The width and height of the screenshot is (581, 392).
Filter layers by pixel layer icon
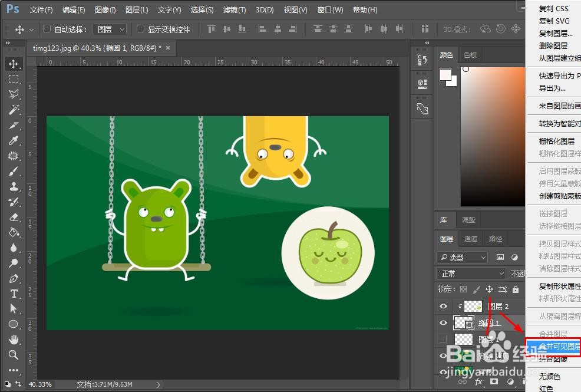click(x=500, y=257)
